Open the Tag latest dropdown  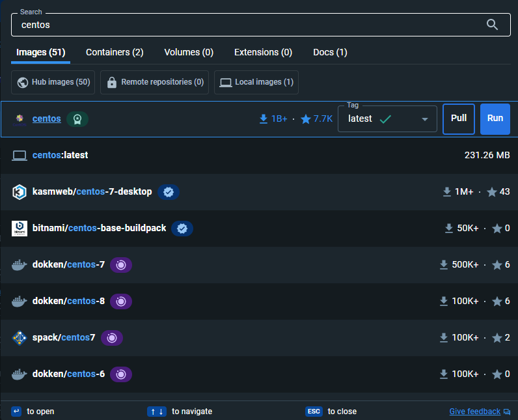click(x=387, y=119)
